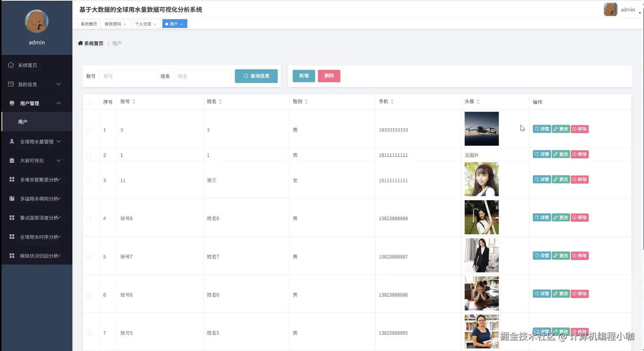Check the row 2 checkbox (phone 18111111111)
Image resolution: width=644 pixels, height=351 pixels.
pos(89,155)
